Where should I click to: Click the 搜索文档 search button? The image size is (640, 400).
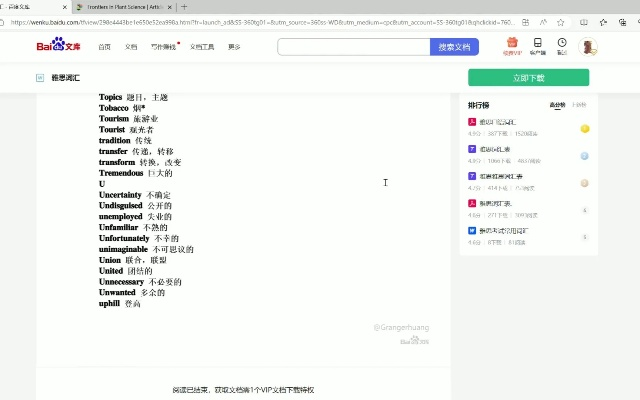point(454,47)
